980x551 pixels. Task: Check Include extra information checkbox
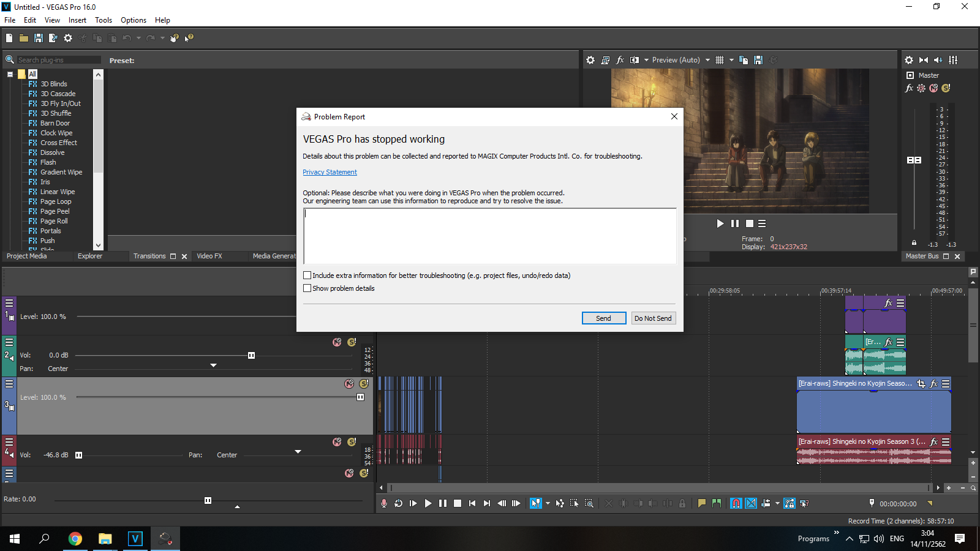pos(307,275)
